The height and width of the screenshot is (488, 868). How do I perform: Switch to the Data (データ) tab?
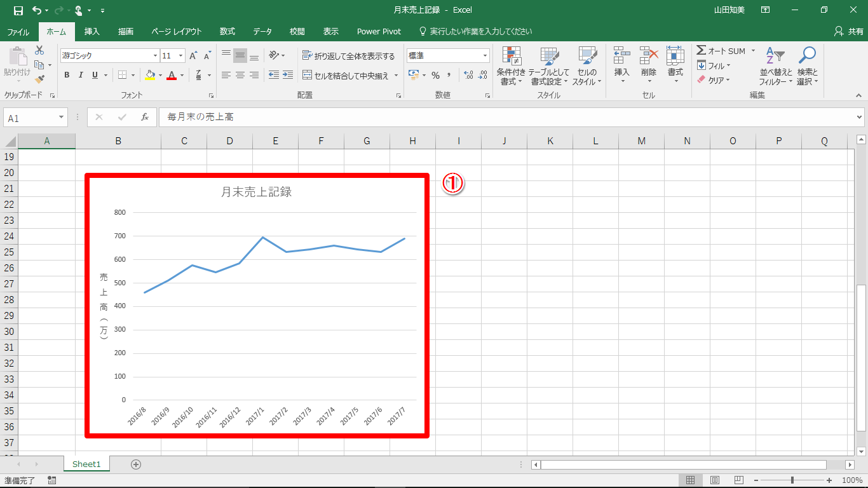(262, 32)
